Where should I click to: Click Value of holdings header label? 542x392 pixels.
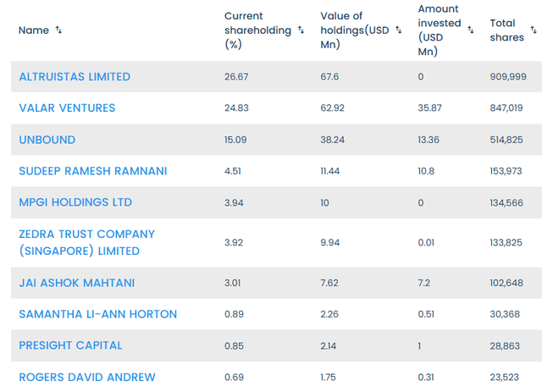(x=354, y=30)
